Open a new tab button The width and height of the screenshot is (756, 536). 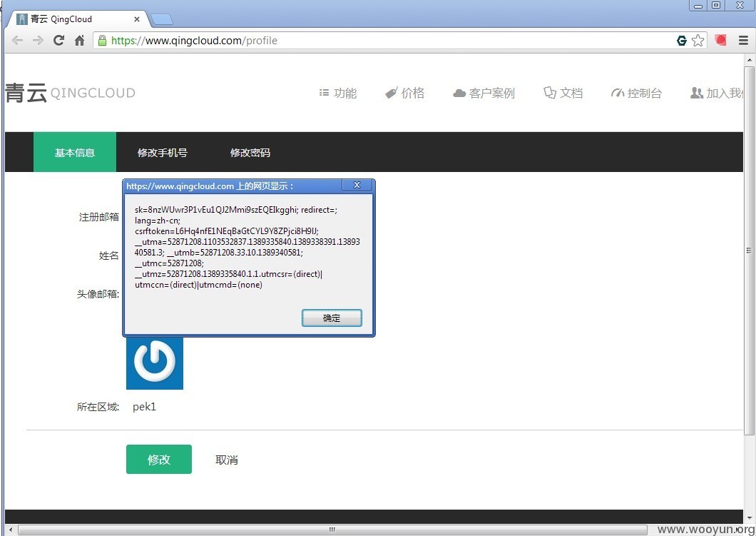[161, 19]
